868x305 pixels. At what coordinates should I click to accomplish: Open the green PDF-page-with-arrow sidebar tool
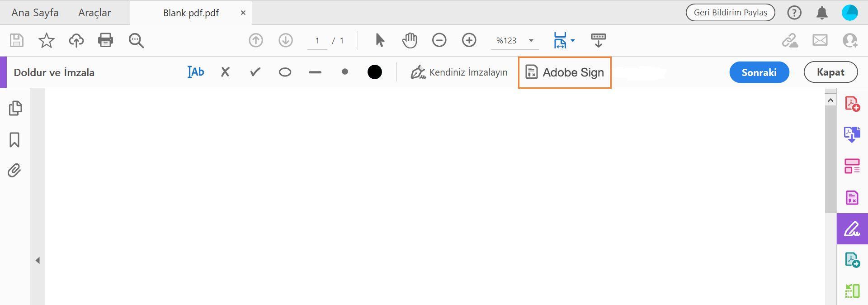pos(852,260)
